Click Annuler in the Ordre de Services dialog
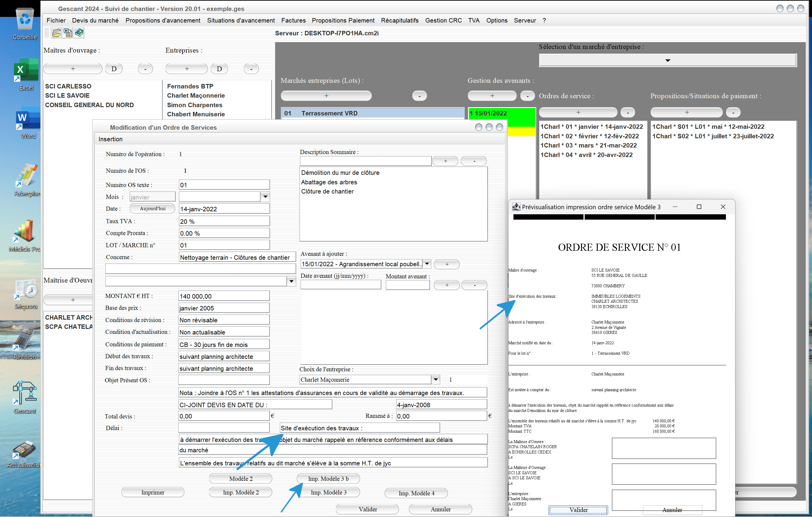 pos(440,509)
